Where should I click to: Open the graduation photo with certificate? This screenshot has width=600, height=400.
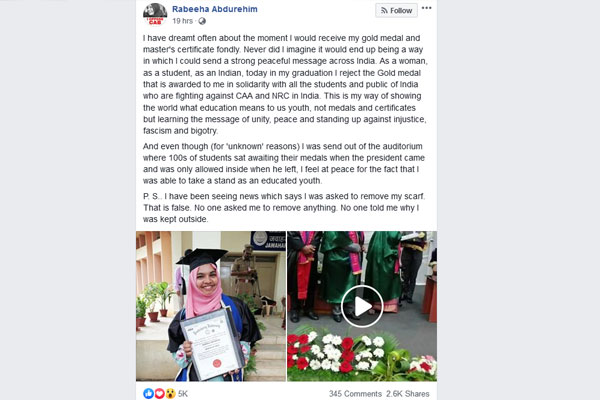tap(211, 306)
